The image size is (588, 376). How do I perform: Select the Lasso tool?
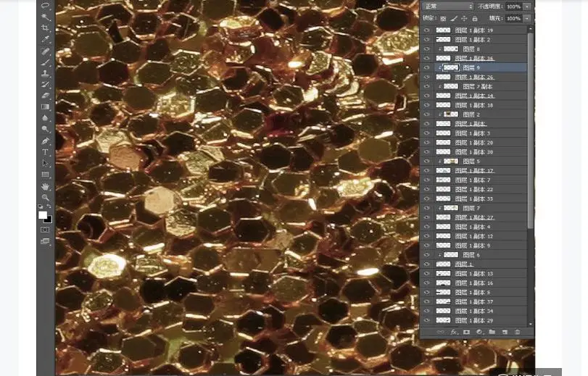coord(45,6)
